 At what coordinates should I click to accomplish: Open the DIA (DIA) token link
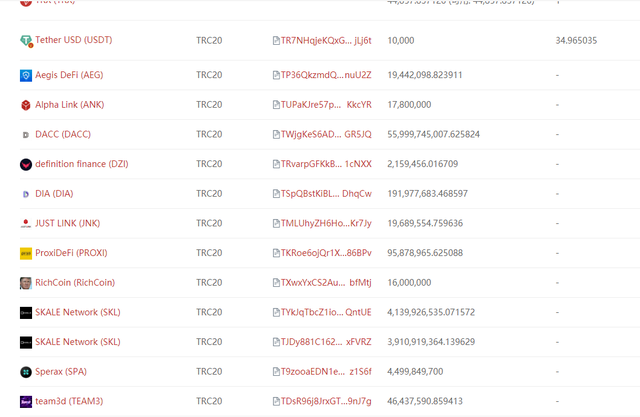coord(54,194)
